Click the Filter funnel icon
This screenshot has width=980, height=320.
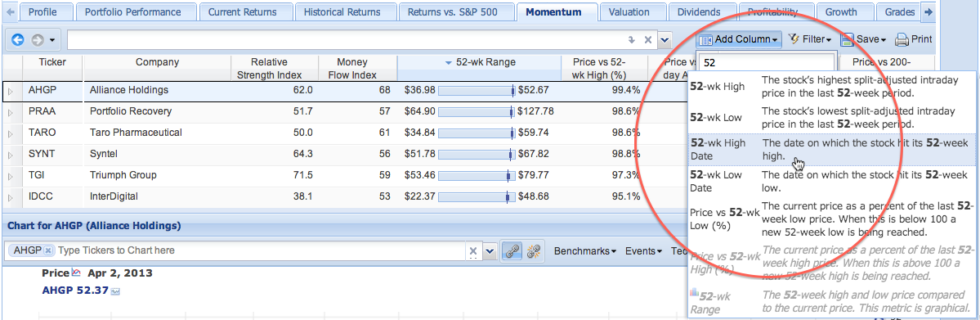pyautogui.click(x=794, y=39)
